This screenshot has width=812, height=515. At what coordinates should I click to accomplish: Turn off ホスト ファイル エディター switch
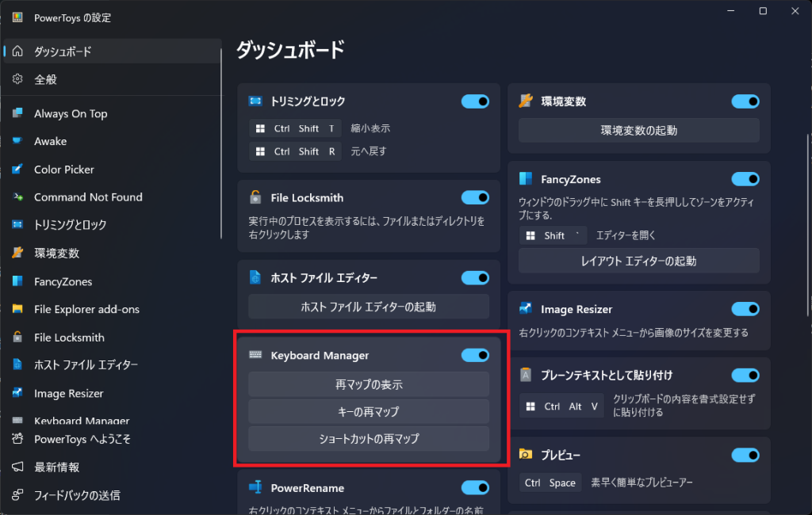point(476,278)
